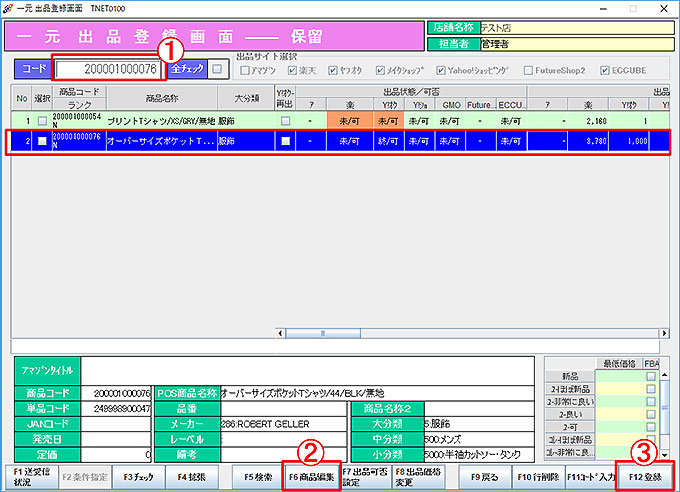Screen dimensions: 680x492
Task: Toggle the Y!オク再出 checkbox in row 1
Action: tap(286, 121)
